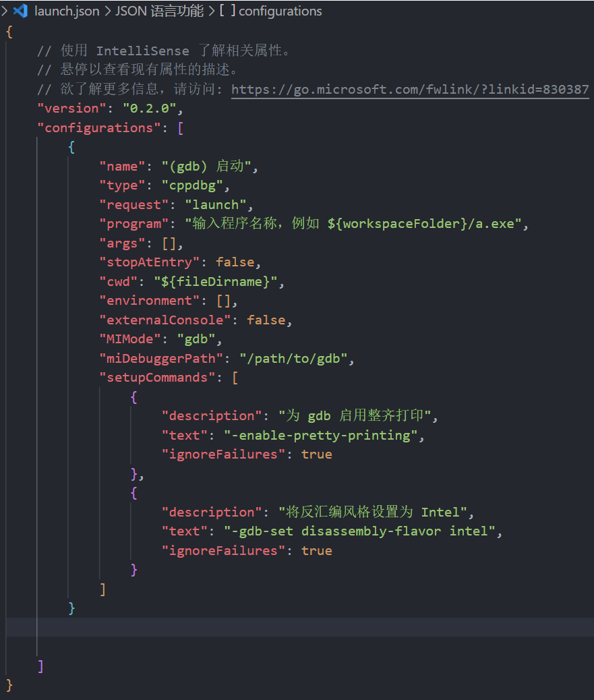Select the false value of externalConsole

point(266,320)
